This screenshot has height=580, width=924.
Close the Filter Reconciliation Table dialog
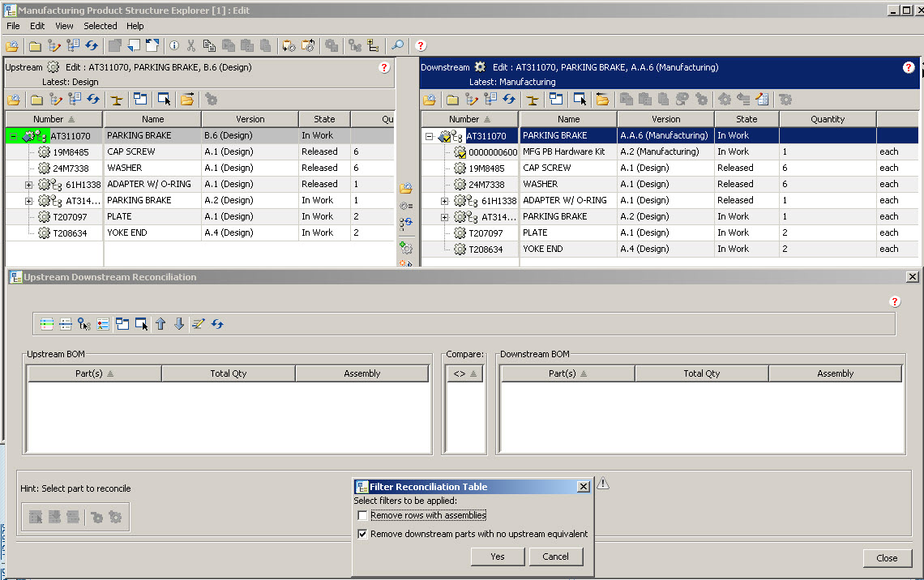(x=584, y=486)
